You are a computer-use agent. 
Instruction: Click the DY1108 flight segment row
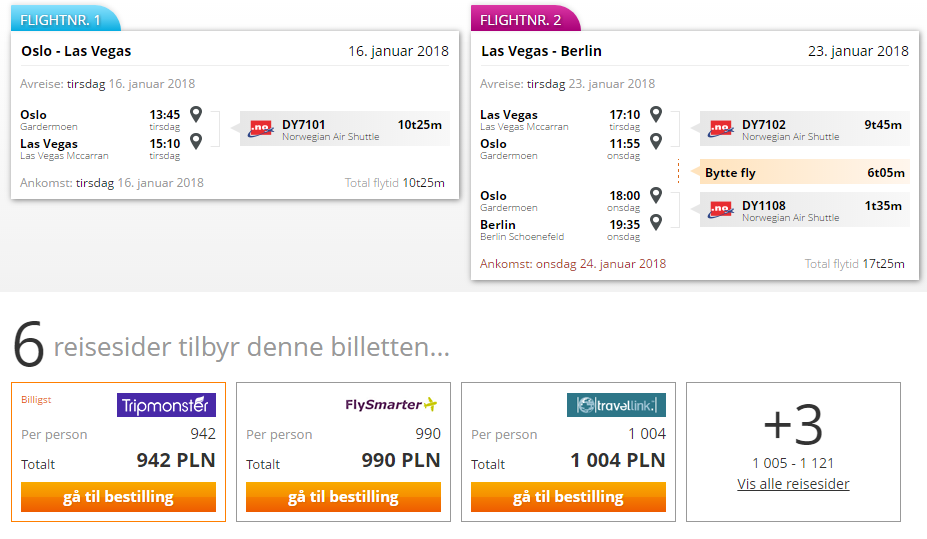[x=805, y=209]
